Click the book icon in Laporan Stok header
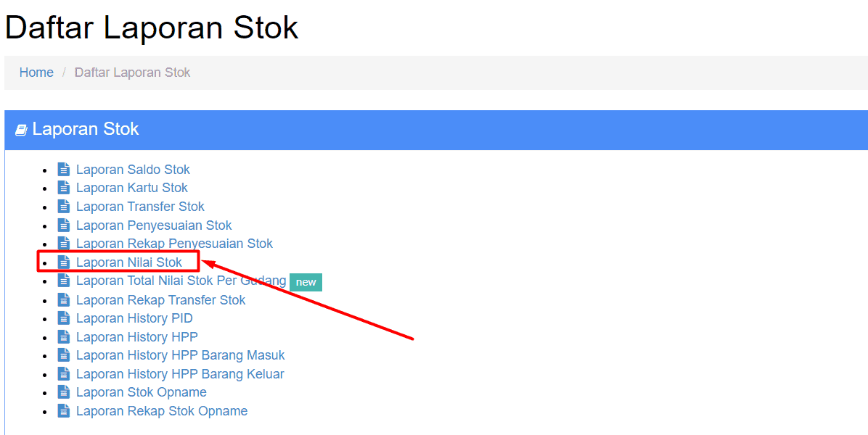 pyautogui.click(x=21, y=130)
